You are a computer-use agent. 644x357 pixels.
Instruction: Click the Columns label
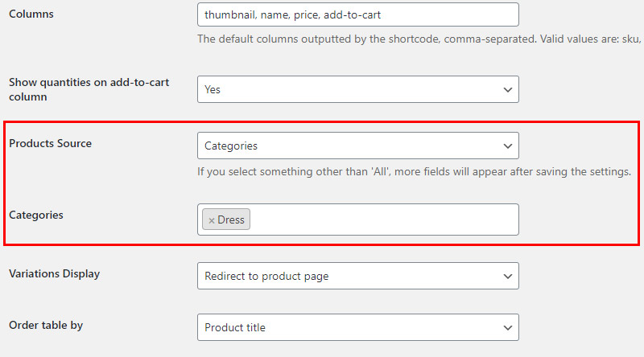[x=31, y=14]
